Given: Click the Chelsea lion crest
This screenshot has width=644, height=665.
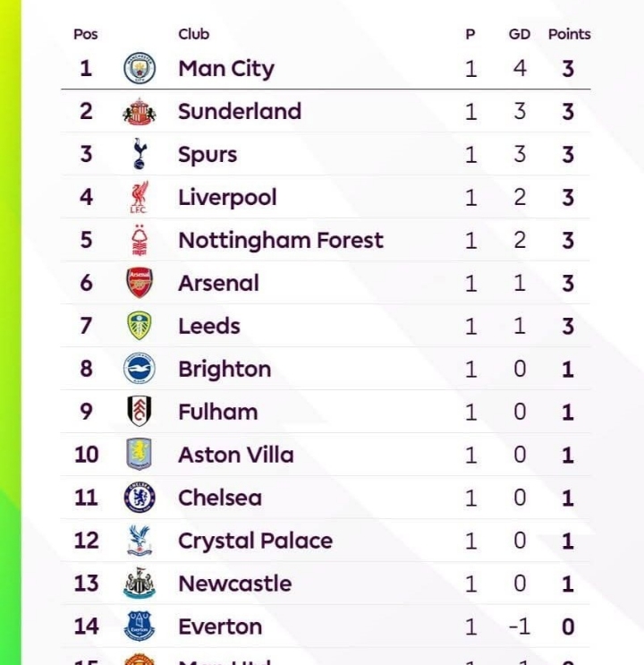Looking at the screenshot, I should coord(140,497).
